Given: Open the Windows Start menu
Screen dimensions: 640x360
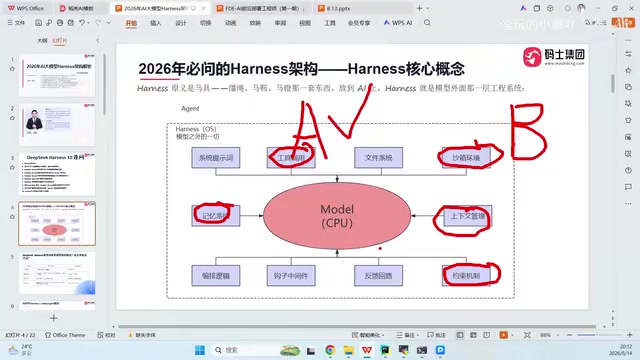Looking at the screenshot, I should pyautogui.click(x=200, y=350).
